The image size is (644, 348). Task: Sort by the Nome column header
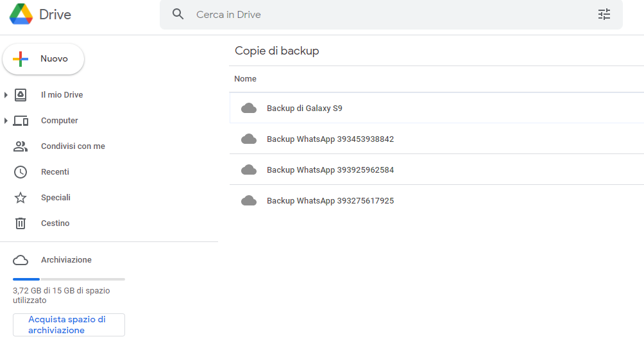[x=245, y=79]
